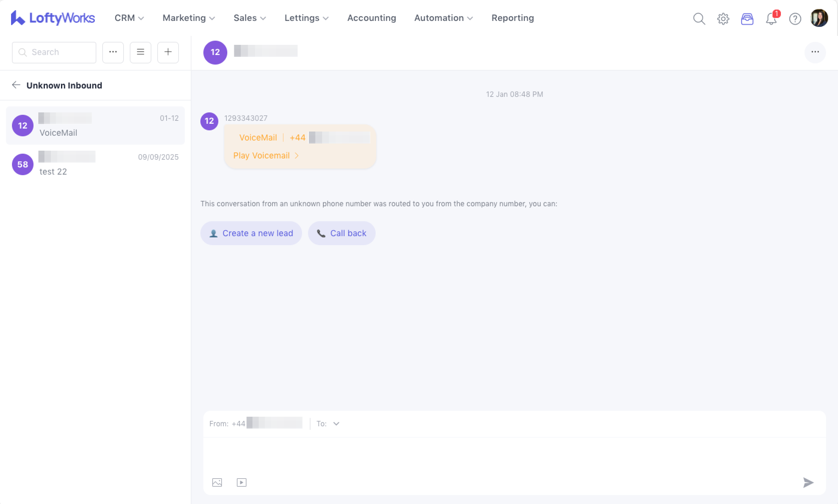Click the global search magnifier icon
This screenshot has width=838, height=504.
tap(699, 18)
